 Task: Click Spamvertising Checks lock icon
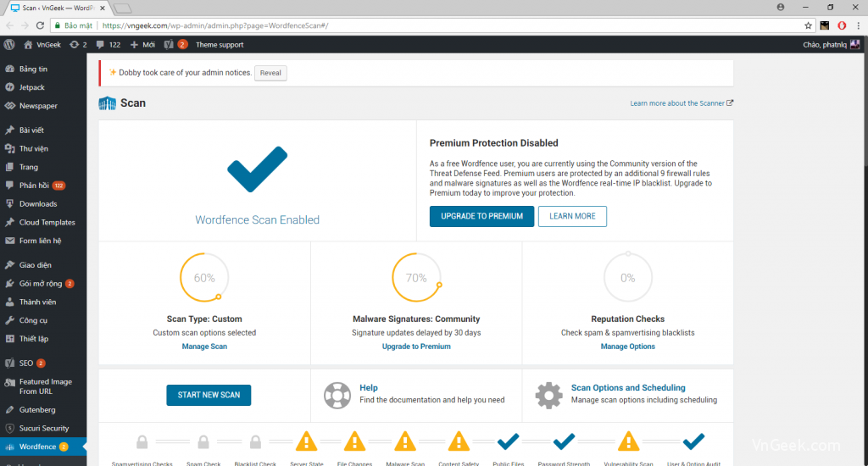pyautogui.click(x=142, y=442)
